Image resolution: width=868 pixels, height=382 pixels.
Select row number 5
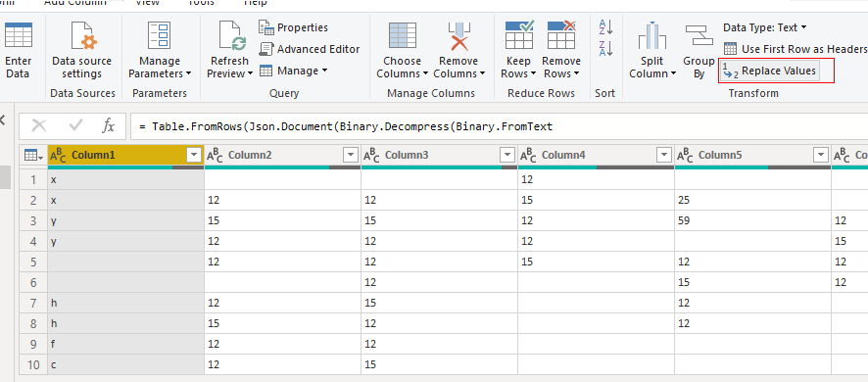33,262
